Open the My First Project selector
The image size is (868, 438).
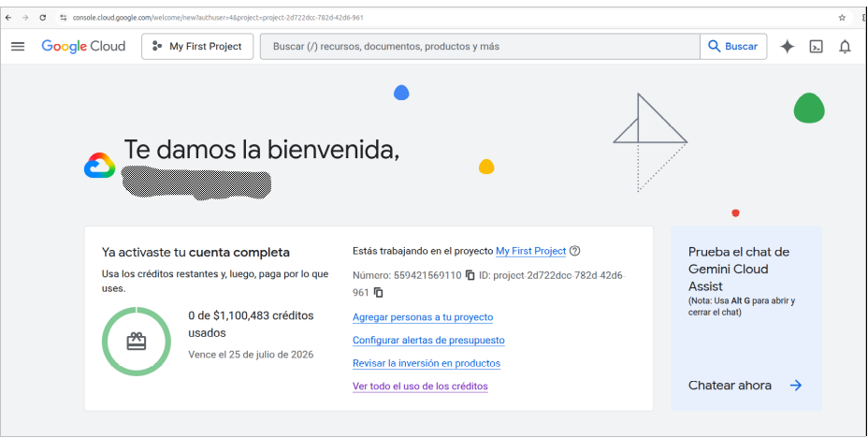[x=197, y=47]
